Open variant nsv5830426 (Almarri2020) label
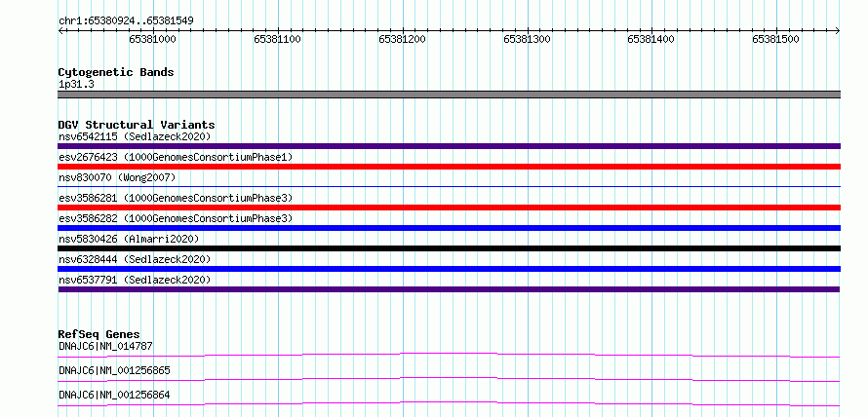This screenshot has height=417, width=868. (x=129, y=239)
